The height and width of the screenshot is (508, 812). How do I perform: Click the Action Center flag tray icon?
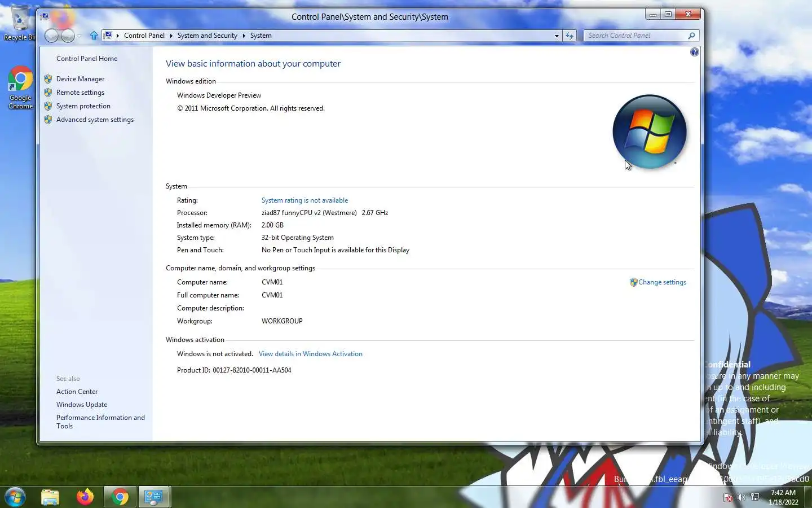728,497
